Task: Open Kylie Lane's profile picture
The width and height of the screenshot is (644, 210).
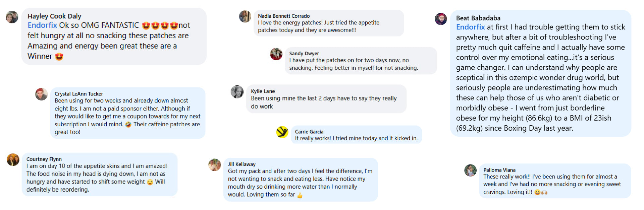Action: pos(237,92)
